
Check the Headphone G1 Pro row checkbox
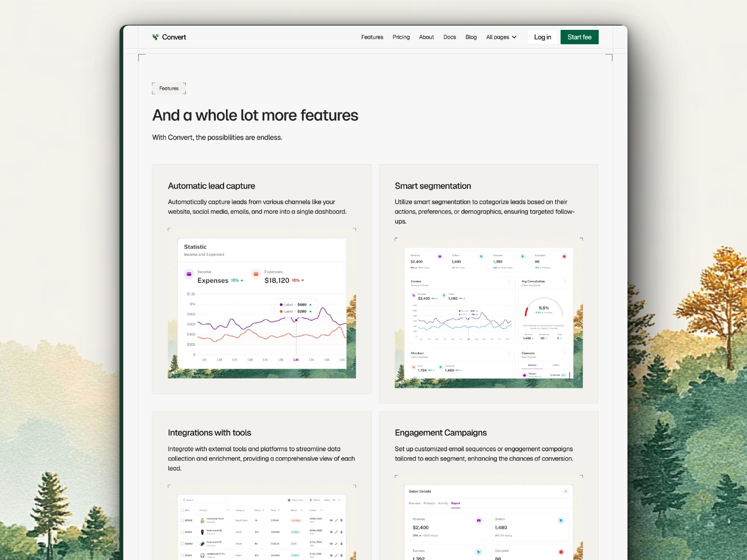182,555
